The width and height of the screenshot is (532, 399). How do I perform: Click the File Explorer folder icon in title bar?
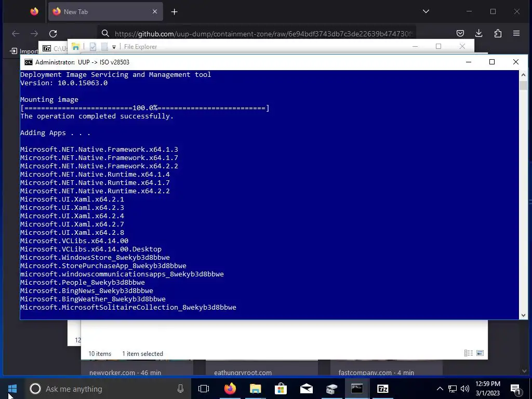tap(76, 47)
